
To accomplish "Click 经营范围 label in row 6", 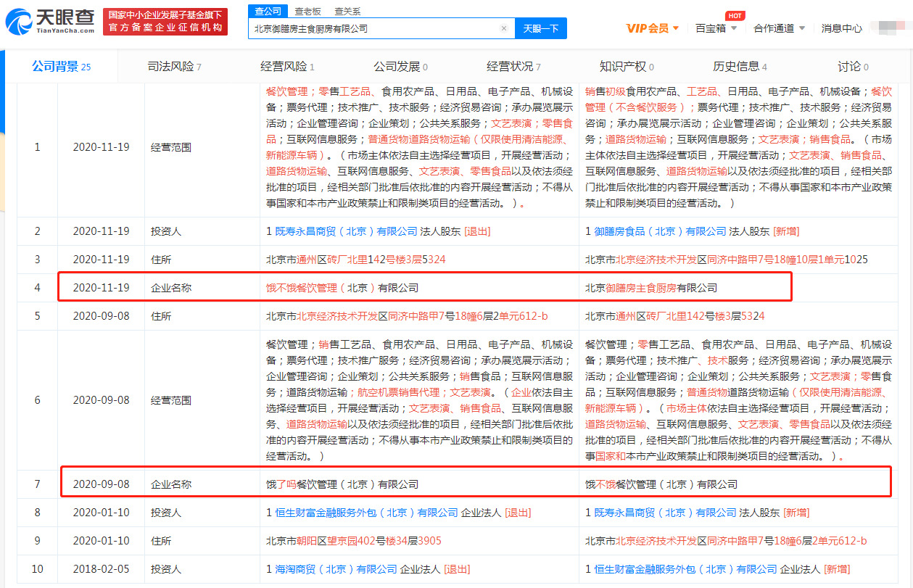I will [x=171, y=400].
